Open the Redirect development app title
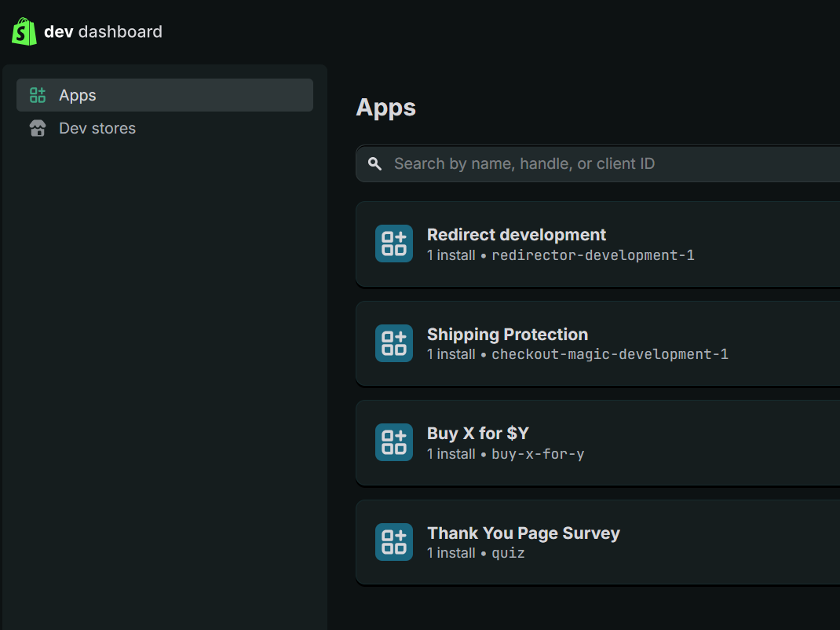The width and height of the screenshot is (840, 630). [x=517, y=234]
